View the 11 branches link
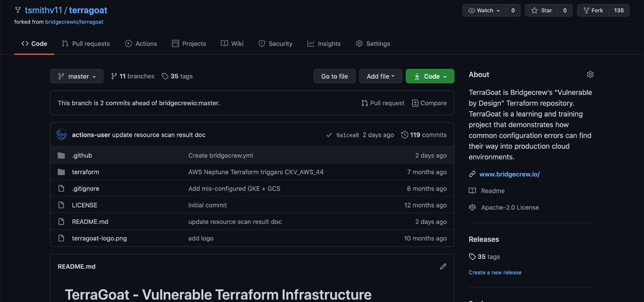The width and height of the screenshot is (644, 302). (x=133, y=76)
